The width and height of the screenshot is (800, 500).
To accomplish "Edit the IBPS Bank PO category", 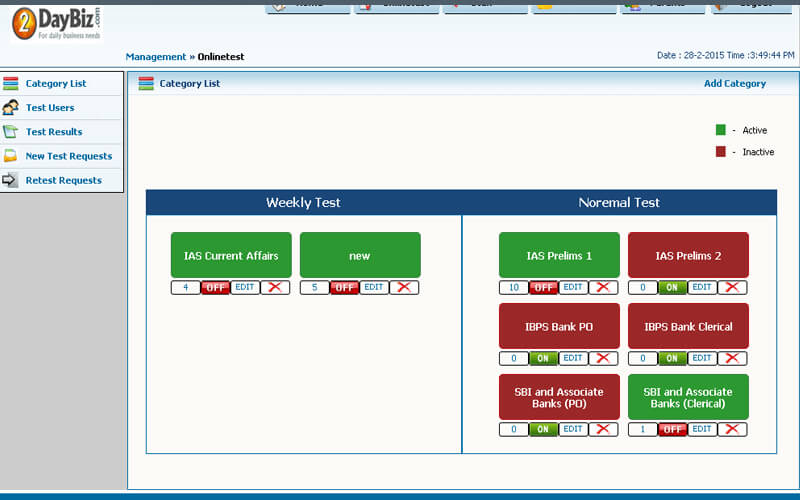I will pos(573,358).
